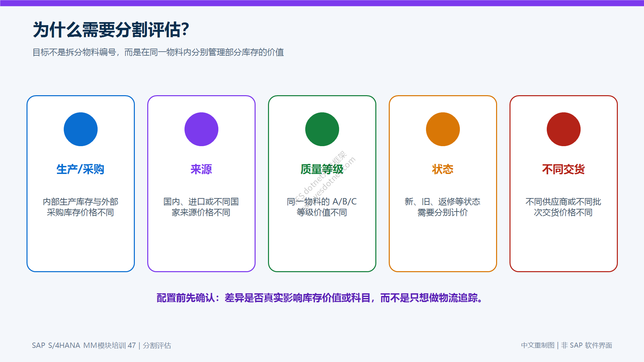Select description 新、旧、返修等状态需要分别计价
Screen dimensions: 644x362
pyautogui.click(x=443, y=207)
